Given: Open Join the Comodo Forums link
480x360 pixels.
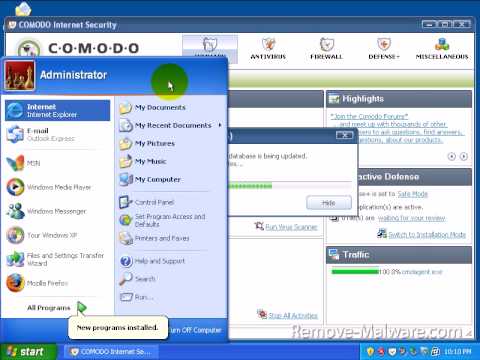Looking at the screenshot, I should point(369,116).
